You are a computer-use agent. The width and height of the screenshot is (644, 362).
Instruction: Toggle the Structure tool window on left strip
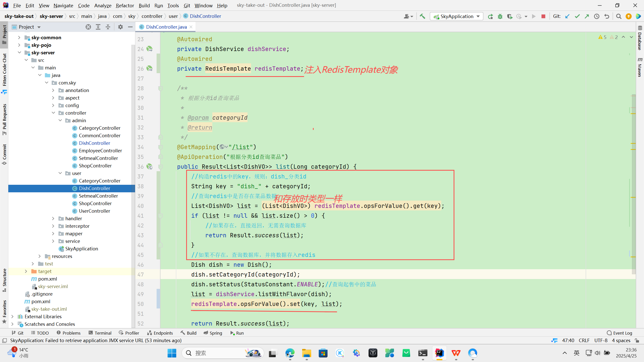click(4, 280)
